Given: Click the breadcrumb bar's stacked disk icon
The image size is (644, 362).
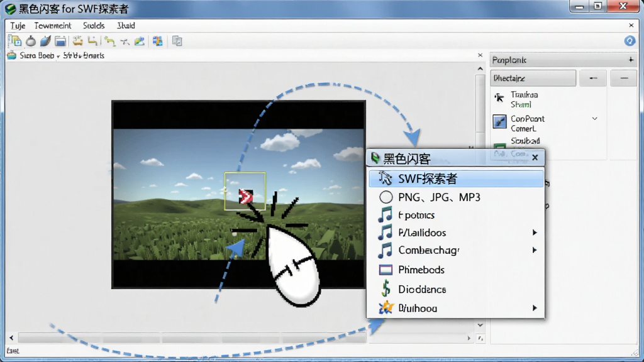Looking at the screenshot, I should tap(11, 55).
